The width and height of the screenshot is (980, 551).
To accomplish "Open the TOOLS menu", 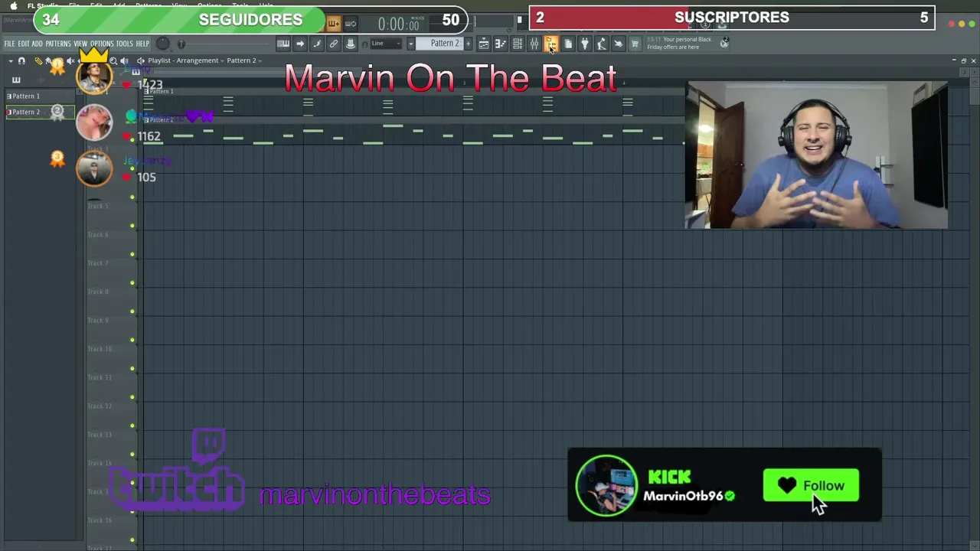I will tap(124, 44).
